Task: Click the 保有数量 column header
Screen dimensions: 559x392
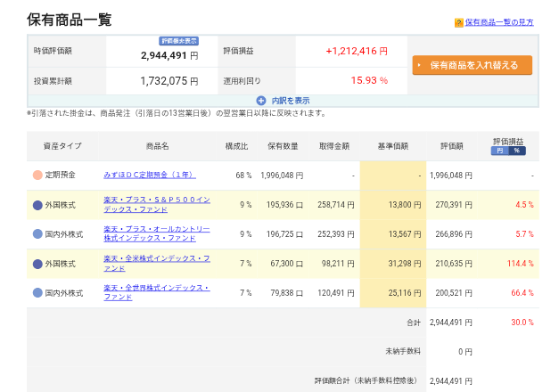Action: coord(283,146)
